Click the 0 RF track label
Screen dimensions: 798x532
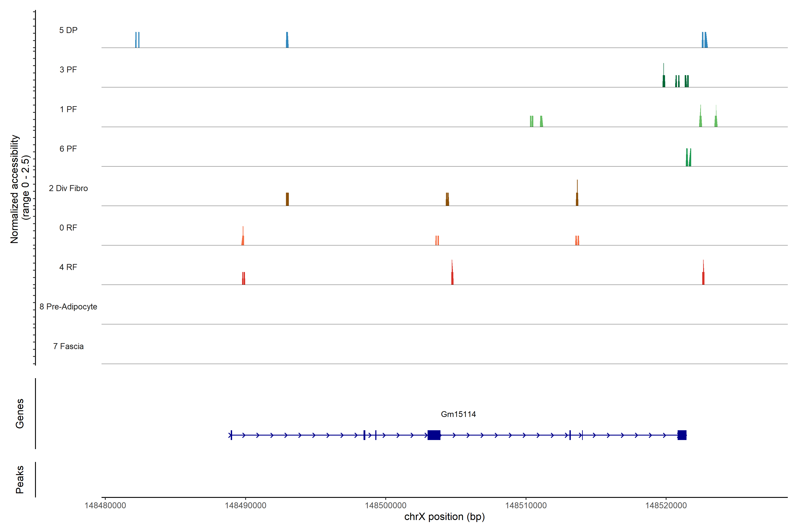(x=68, y=228)
